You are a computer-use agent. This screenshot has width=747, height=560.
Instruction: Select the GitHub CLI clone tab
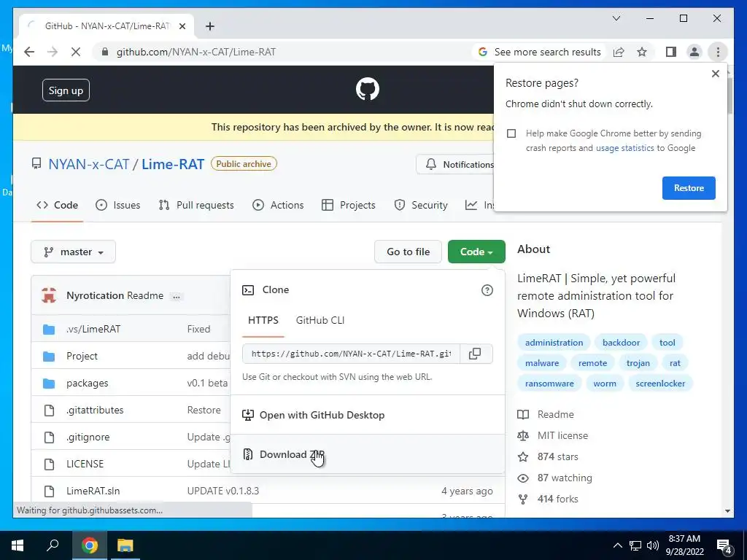point(320,321)
